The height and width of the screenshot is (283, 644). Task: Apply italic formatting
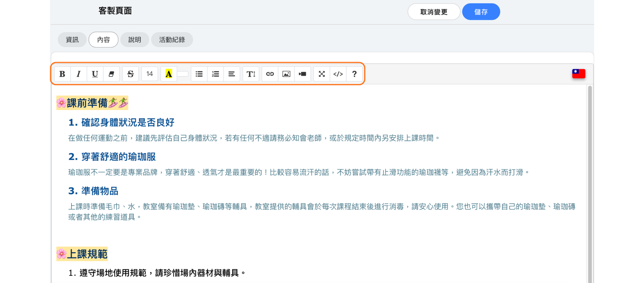coord(79,74)
